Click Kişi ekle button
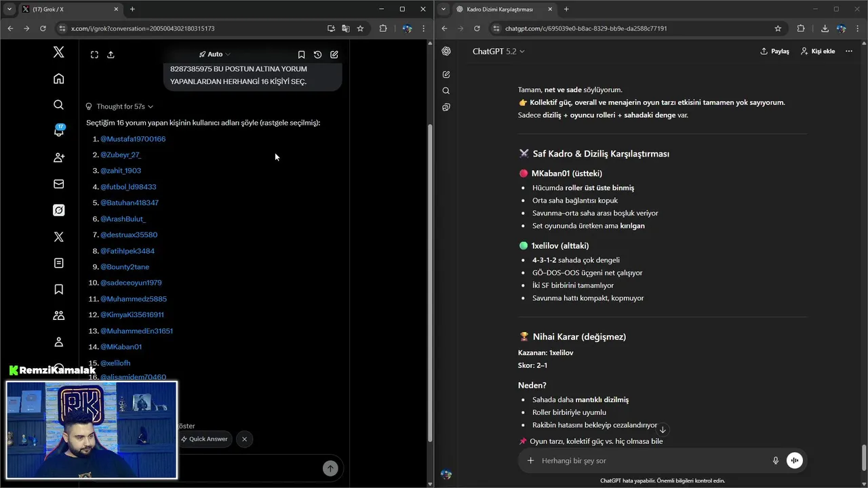868x488 pixels. point(818,52)
